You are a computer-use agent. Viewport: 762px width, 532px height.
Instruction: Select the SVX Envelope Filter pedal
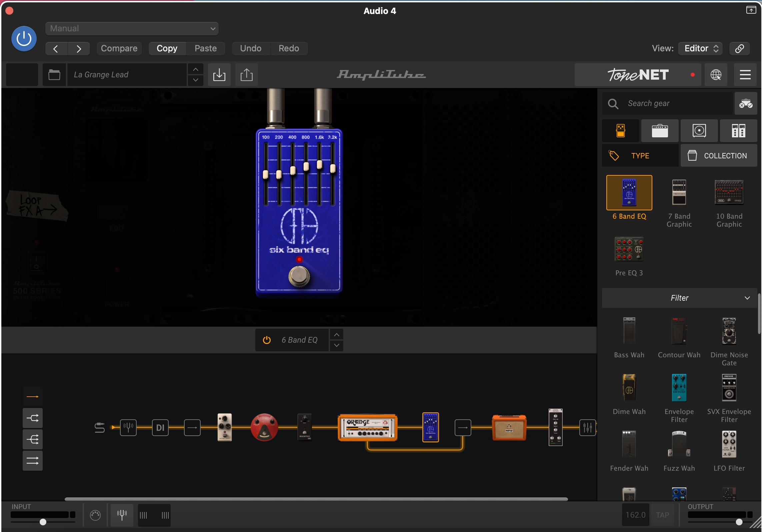point(729,387)
